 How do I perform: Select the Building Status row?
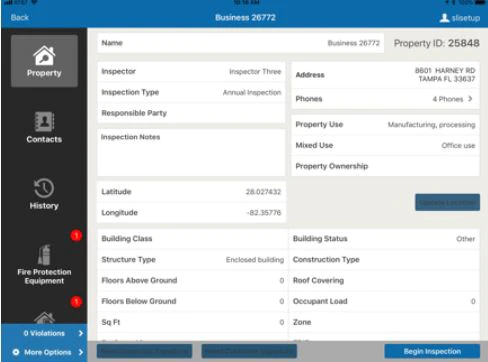pyautogui.click(x=384, y=239)
